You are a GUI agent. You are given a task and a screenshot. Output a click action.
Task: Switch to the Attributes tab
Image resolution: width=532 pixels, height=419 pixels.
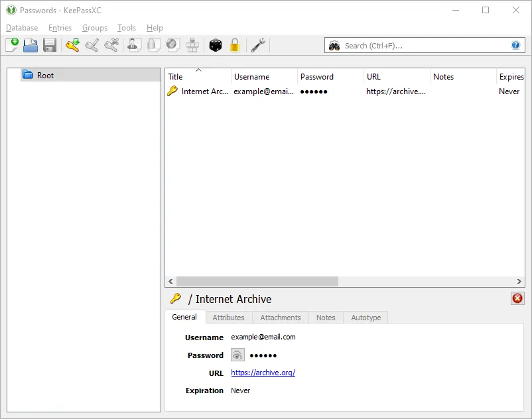tap(228, 318)
